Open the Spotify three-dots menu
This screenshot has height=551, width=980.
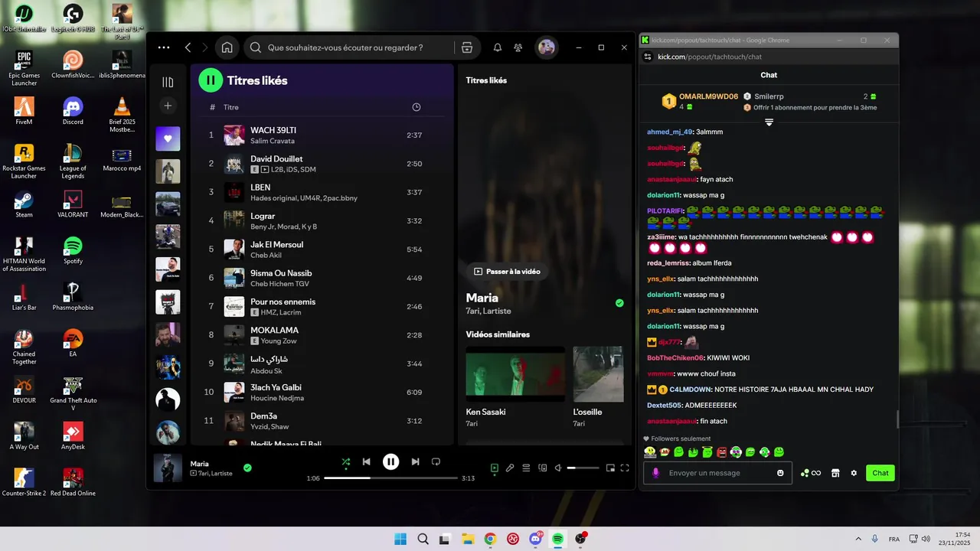pyautogui.click(x=164, y=47)
